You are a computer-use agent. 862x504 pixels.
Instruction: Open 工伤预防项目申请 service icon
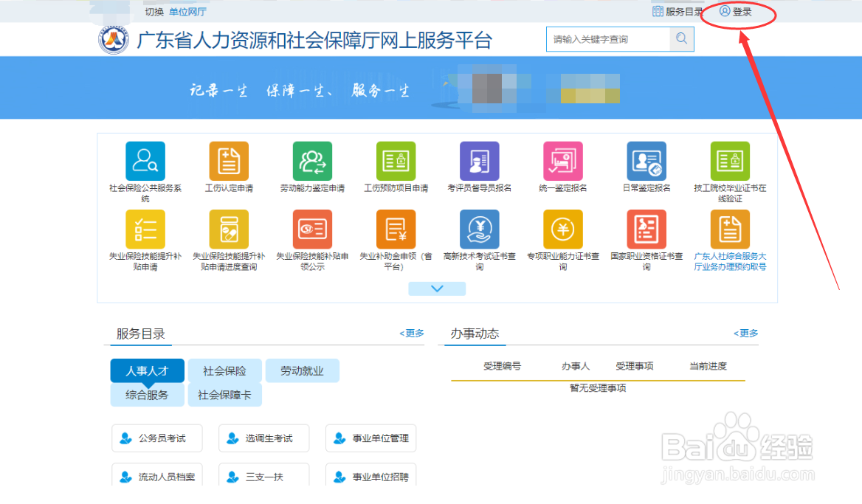(x=395, y=162)
